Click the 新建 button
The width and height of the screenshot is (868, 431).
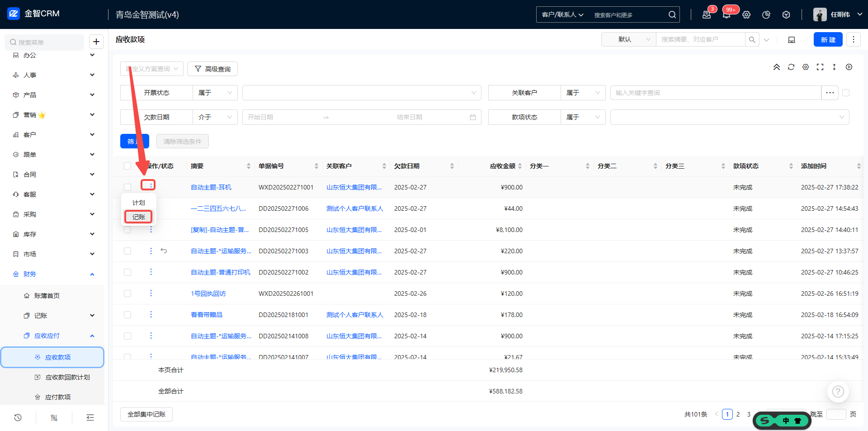pyautogui.click(x=828, y=39)
